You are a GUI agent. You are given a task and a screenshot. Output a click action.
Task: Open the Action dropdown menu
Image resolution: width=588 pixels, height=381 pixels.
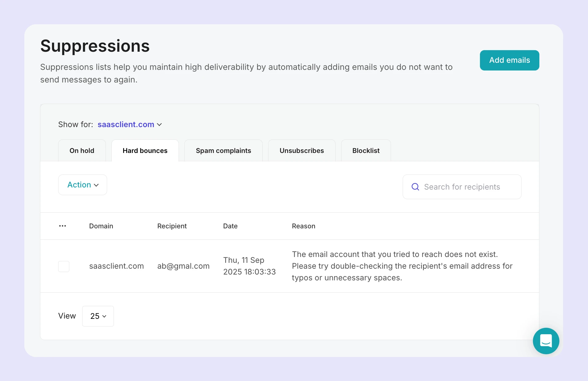(83, 185)
